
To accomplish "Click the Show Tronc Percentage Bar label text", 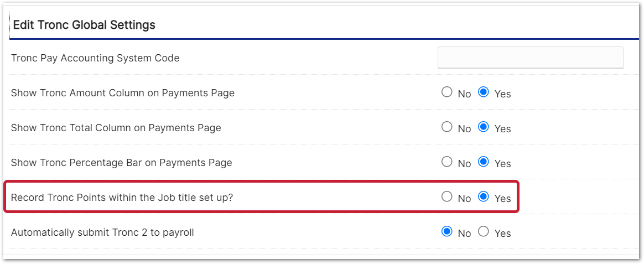I will click(x=122, y=163).
